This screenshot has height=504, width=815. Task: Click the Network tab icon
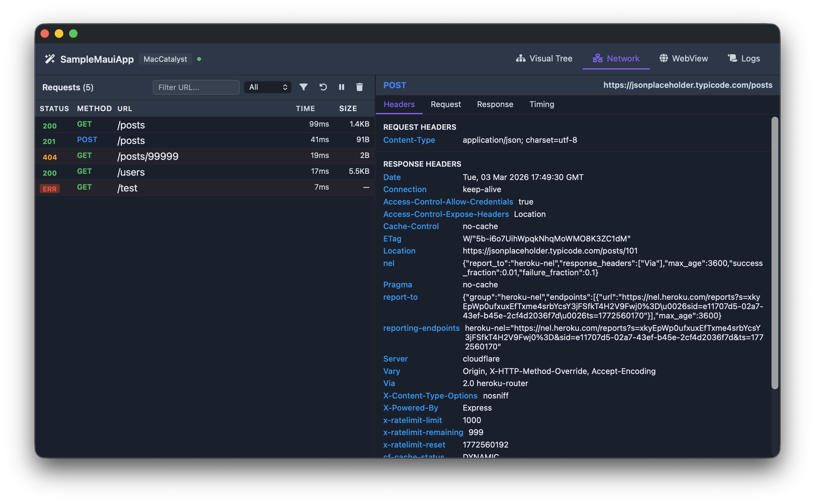tap(598, 58)
